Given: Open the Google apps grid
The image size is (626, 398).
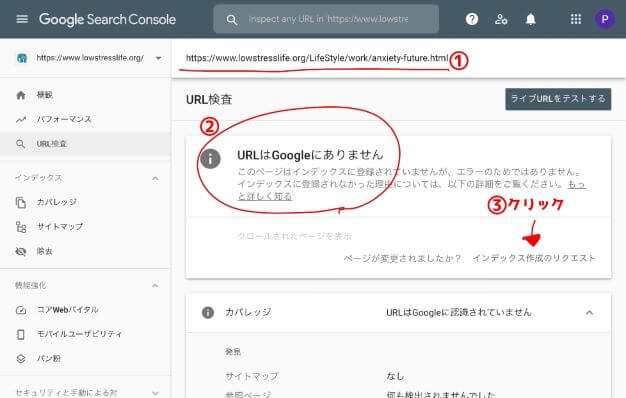Looking at the screenshot, I should (576, 19).
